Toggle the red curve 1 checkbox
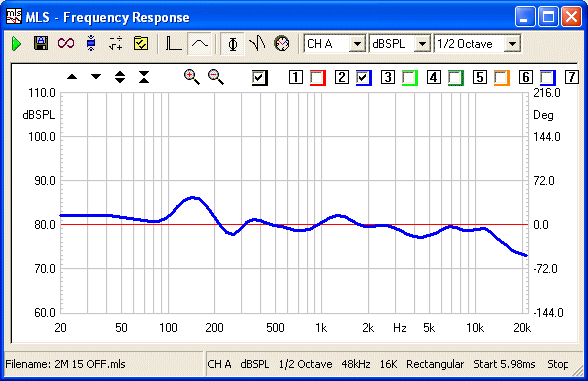588x381 pixels. (x=317, y=78)
